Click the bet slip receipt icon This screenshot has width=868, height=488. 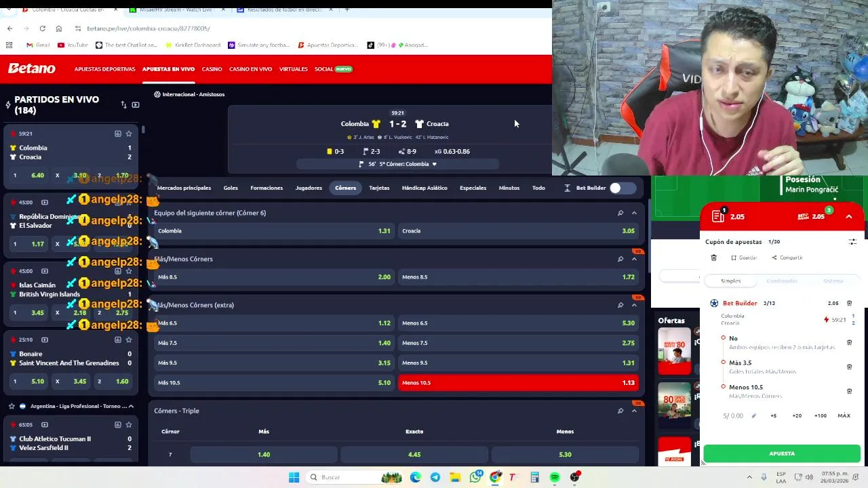click(x=718, y=216)
